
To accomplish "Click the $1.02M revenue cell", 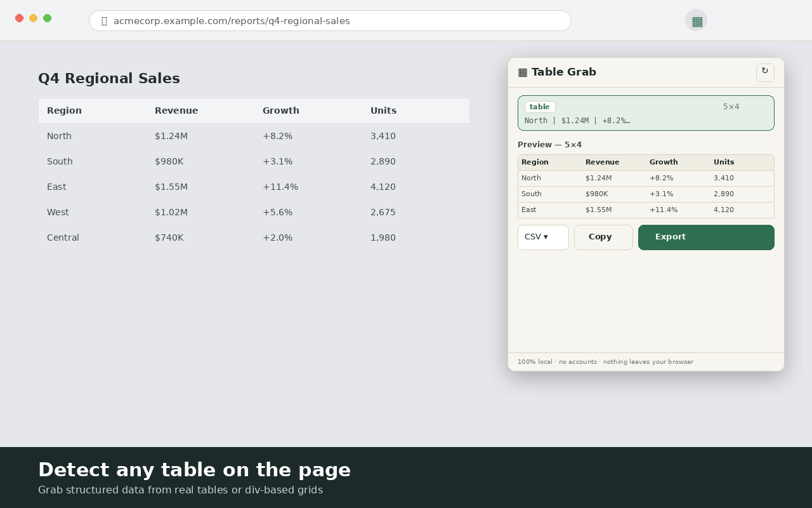I will [171, 212].
